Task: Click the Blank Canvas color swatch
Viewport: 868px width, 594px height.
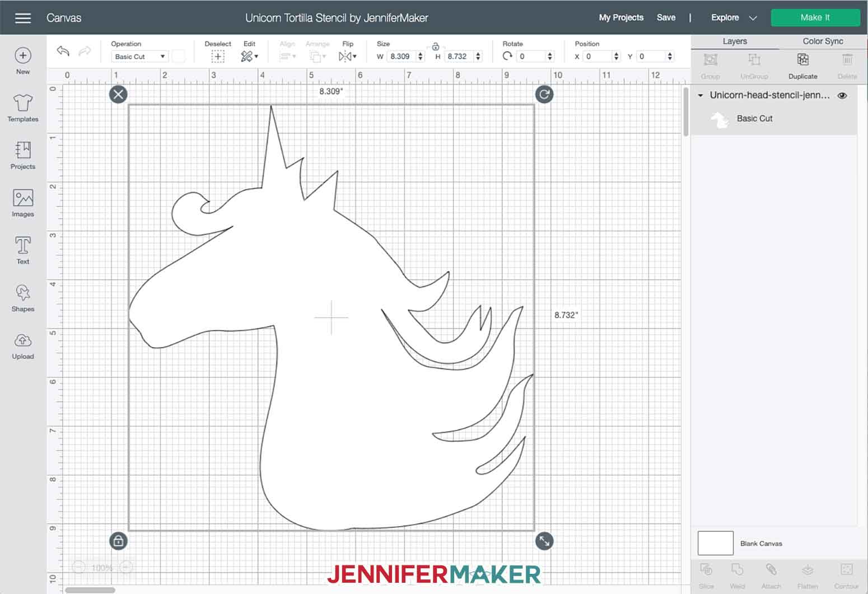Action: pyautogui.click(x=715, y=543)
